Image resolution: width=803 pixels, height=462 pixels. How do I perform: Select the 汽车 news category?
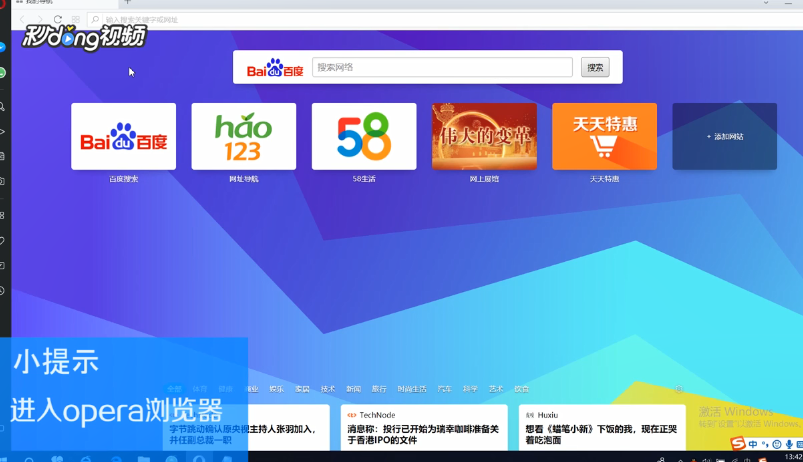click(445, 389)
